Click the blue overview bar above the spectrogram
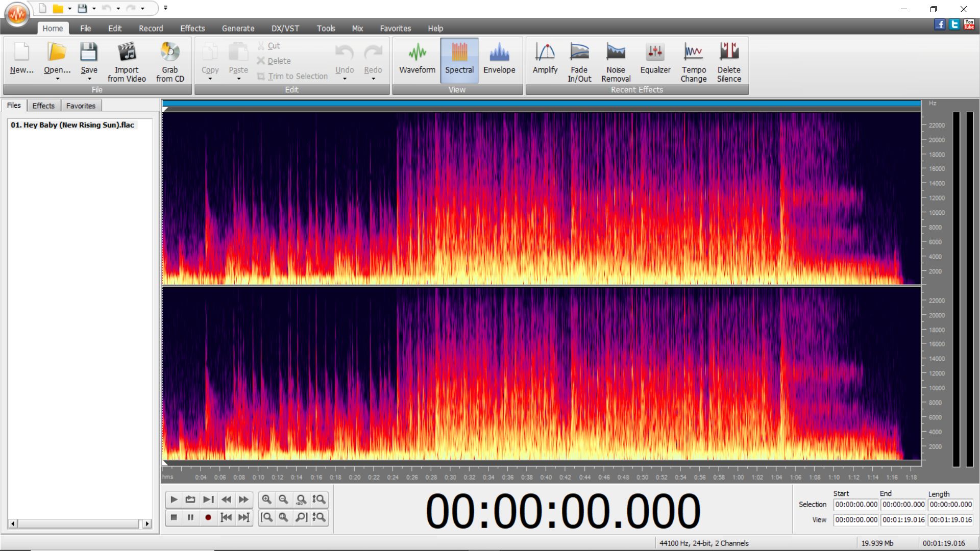The height and width of the screenshot is (551, 980). coord(542,104)
